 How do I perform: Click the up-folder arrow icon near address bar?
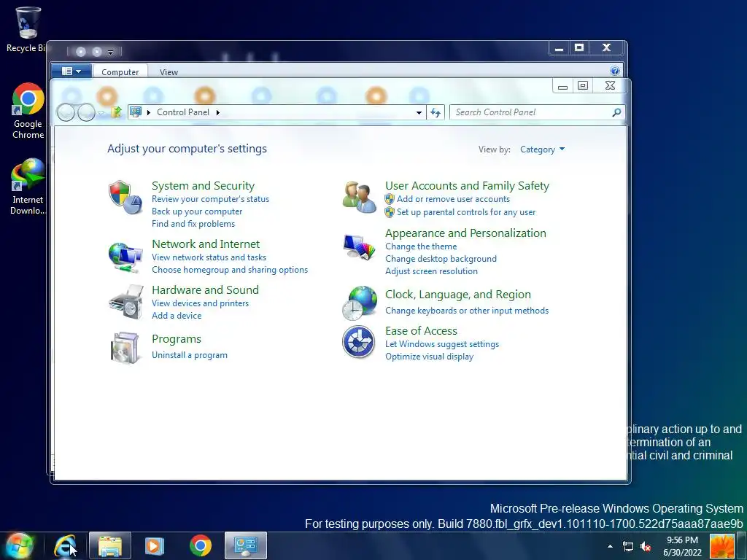116,112
